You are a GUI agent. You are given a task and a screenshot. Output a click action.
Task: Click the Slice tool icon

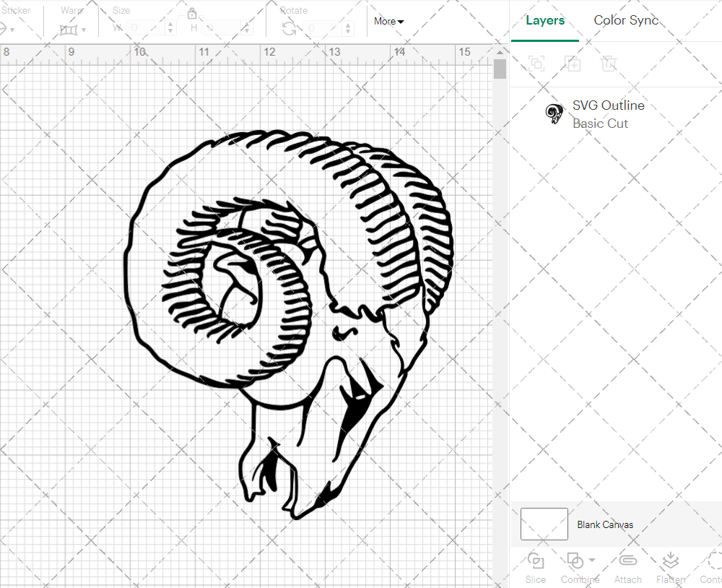[x=536, y=561]
